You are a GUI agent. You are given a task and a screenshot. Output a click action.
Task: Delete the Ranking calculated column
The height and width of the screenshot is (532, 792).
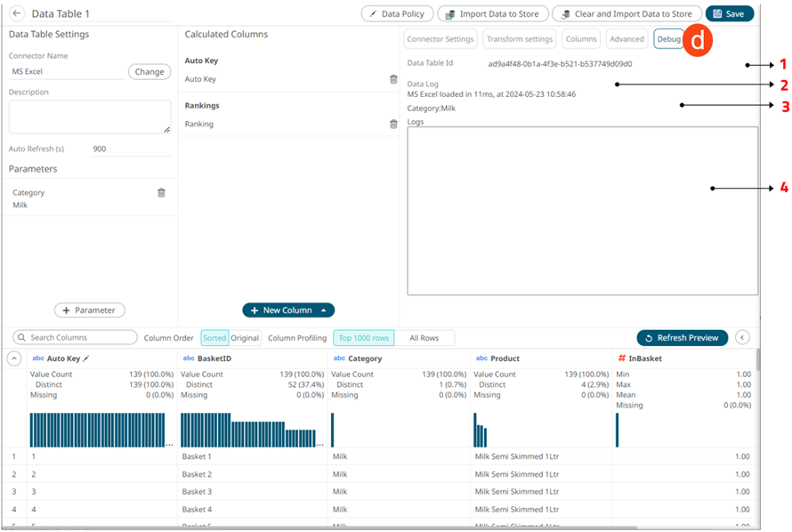393,124
